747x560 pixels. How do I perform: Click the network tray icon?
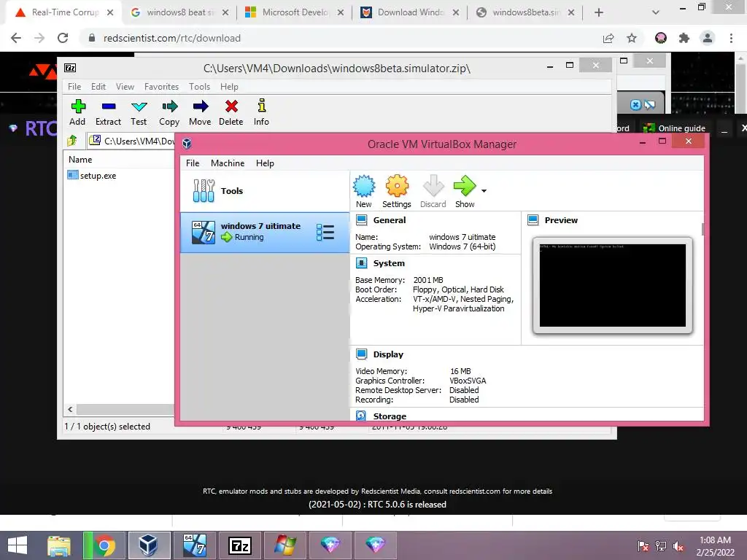(x=661, y=546)
